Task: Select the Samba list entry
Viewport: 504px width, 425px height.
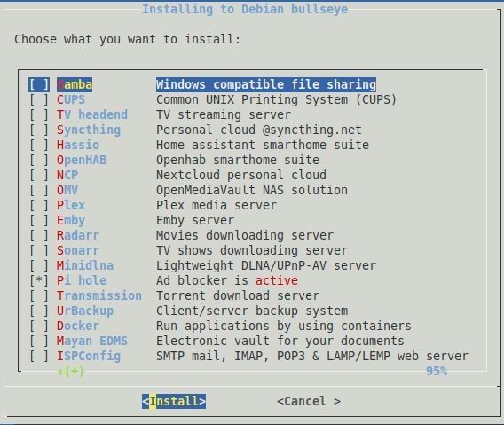Action: pyautogui.click(x=75, y=84)
